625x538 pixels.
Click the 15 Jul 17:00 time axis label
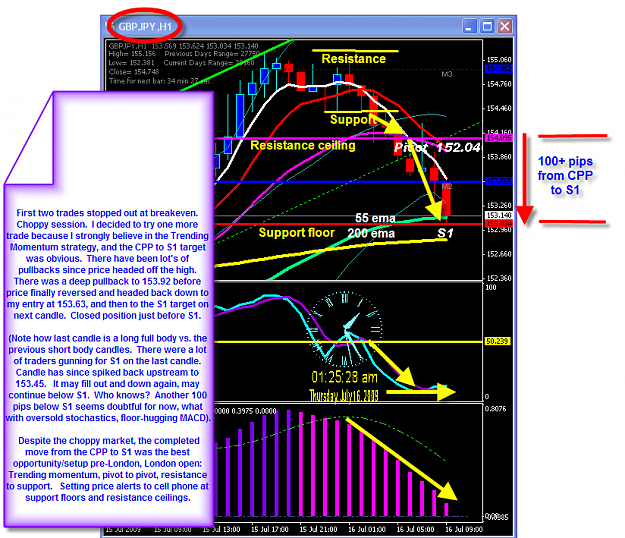coord(270,530)
